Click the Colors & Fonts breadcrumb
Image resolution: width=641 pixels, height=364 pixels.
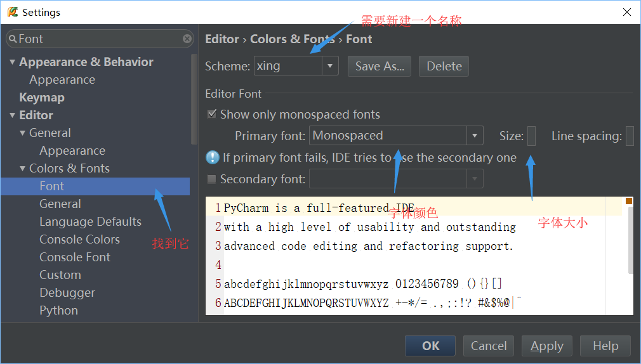293,39
